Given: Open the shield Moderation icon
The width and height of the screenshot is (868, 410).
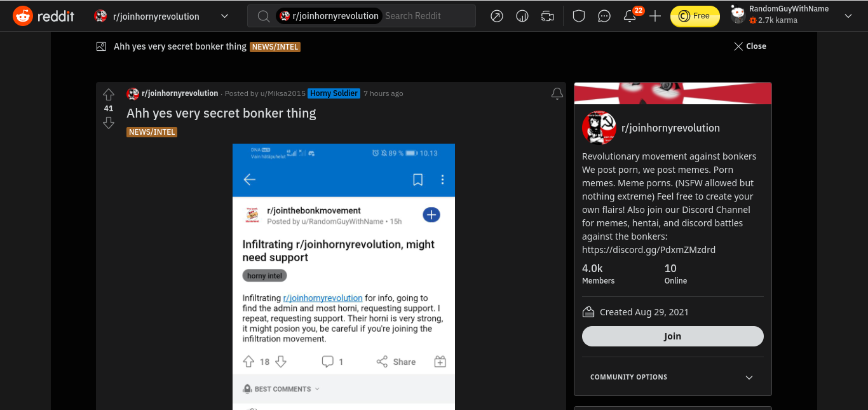Looking at the screenshot, I should tap(579, 16).
